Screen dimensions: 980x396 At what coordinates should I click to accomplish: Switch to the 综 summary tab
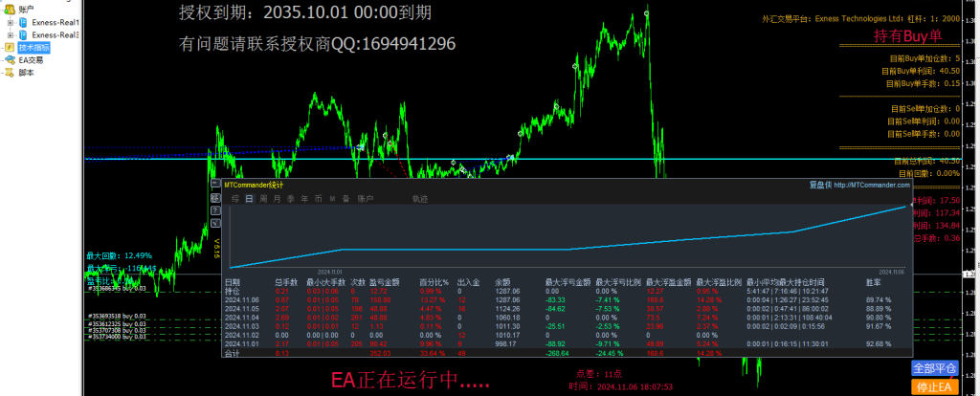click(235, 199)
